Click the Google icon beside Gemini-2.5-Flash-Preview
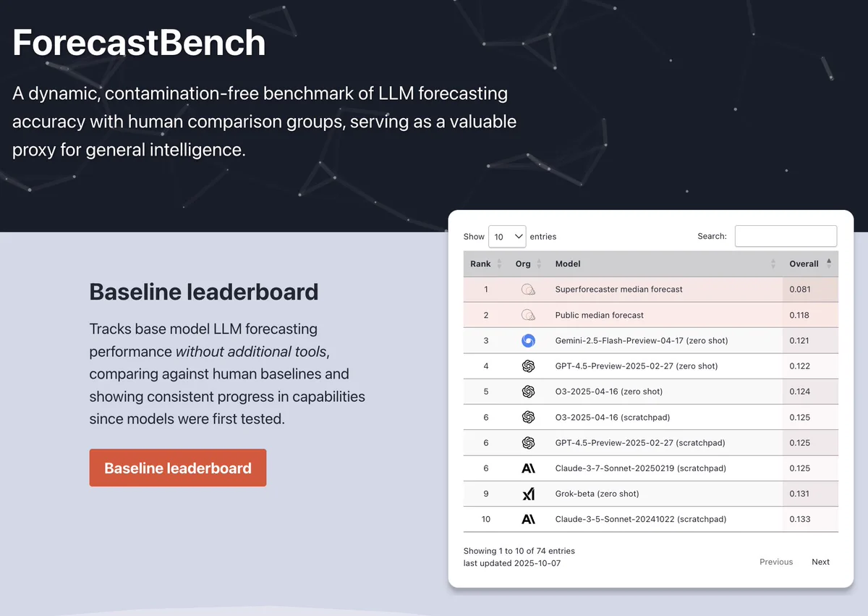Image resolution: width=868 pixels, height=616 pixels. click(x=528, y=340)
